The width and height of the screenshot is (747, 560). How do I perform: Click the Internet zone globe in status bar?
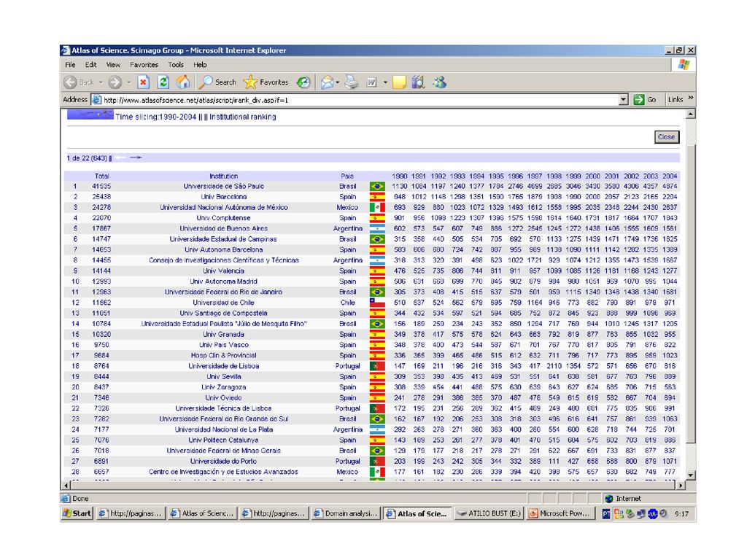tap(609, 499)
